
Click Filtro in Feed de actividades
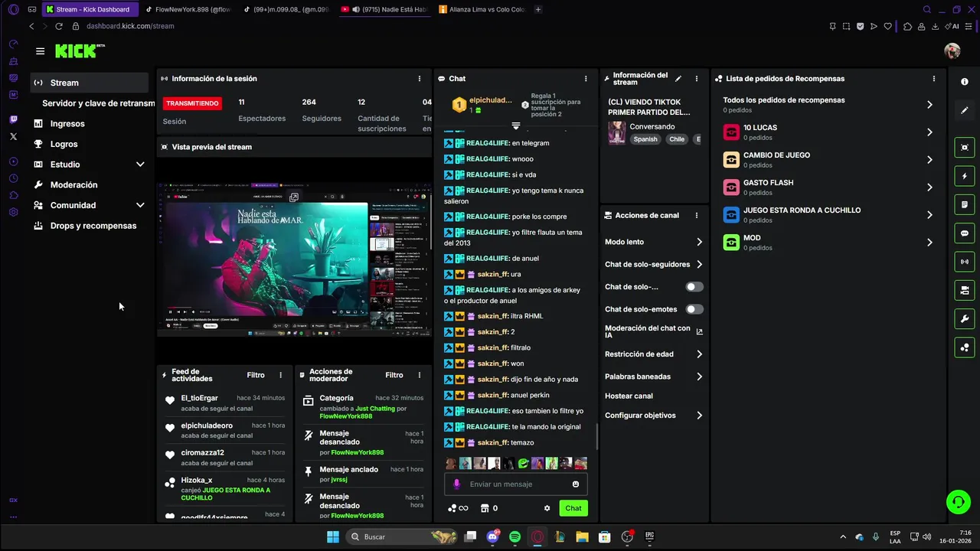point(256,376)
